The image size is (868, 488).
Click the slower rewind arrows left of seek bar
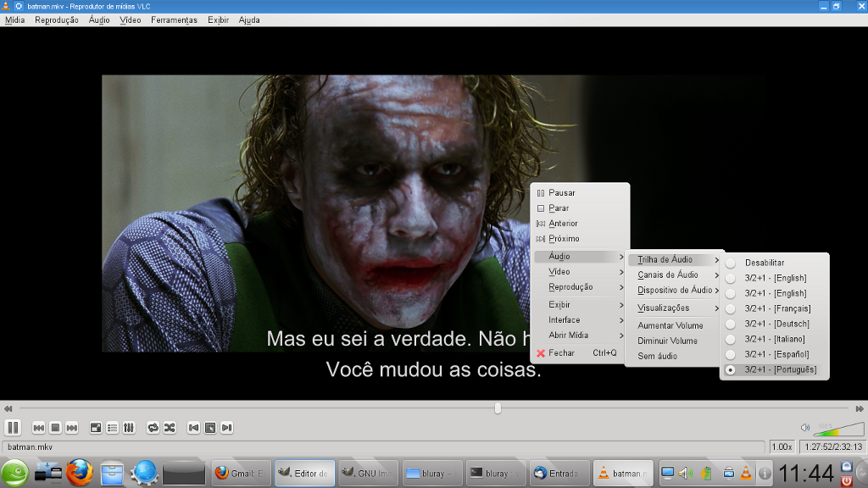[x=8, y=409]
